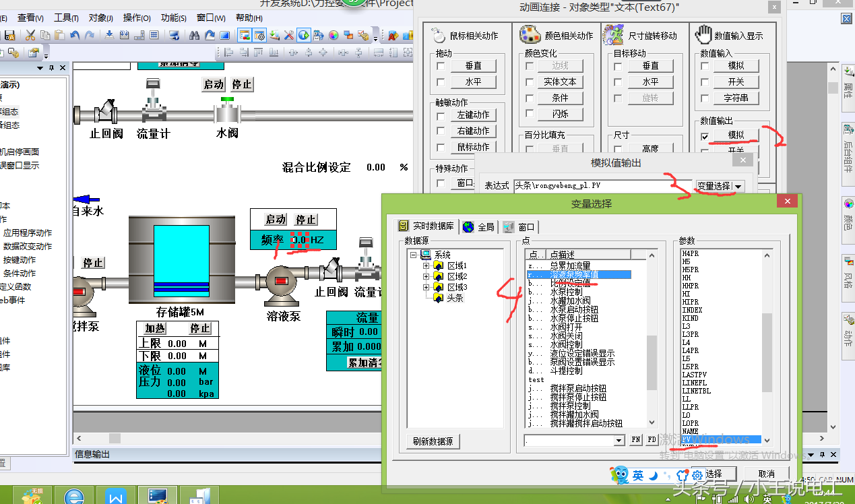This screenshot has width=855, height=504.
Task: Click the canvas horizontal scrollbar thumb
Action: [x=115, y=439]
